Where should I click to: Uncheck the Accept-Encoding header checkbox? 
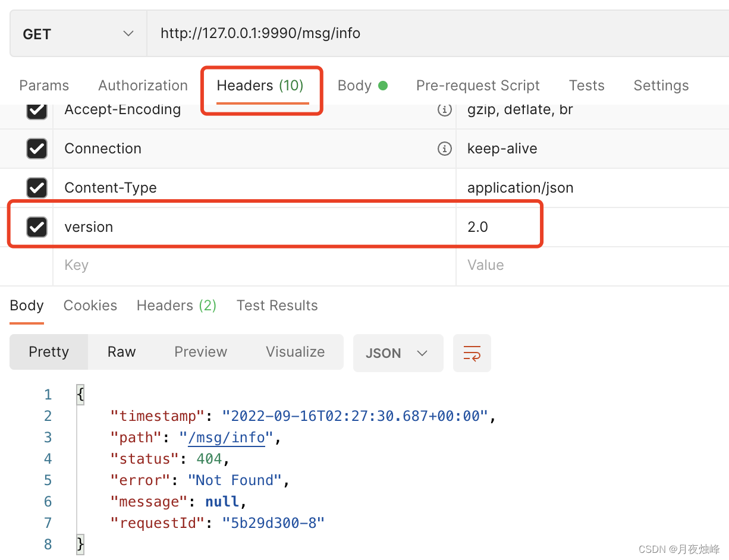37,110
